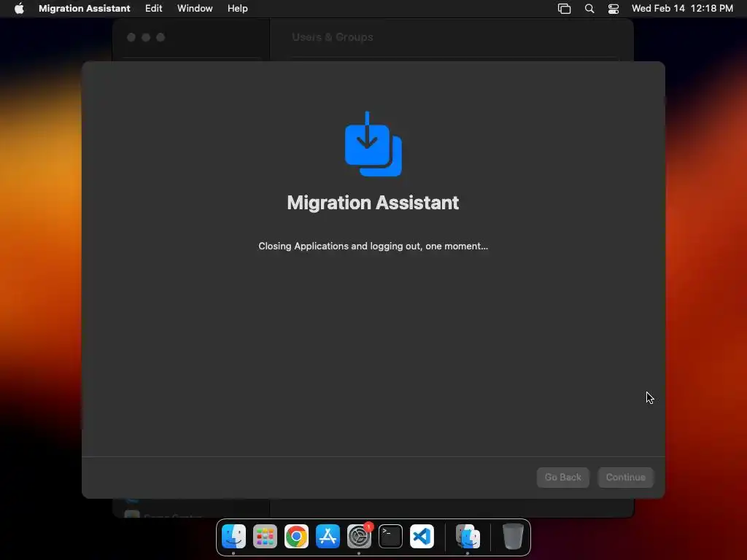Click minimize button of System Settings window
Viewport: 747px width, 560px height.
(146, 37)
